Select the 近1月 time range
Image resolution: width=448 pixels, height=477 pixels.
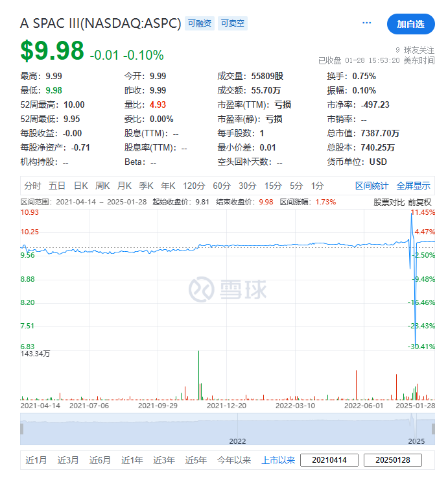36,460
